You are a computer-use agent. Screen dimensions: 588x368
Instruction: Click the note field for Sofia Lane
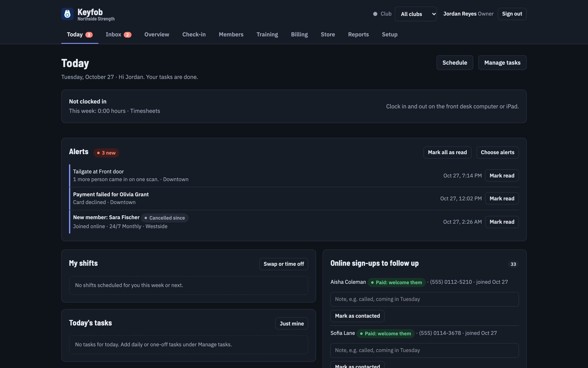click(425, 350)
